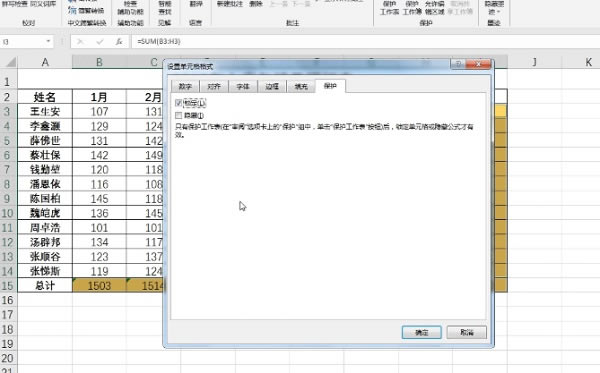The width and height of the screenshot is (600, 373).
Task: Toggle the 隐藏 checkbox
Action: tap(178, 115)
